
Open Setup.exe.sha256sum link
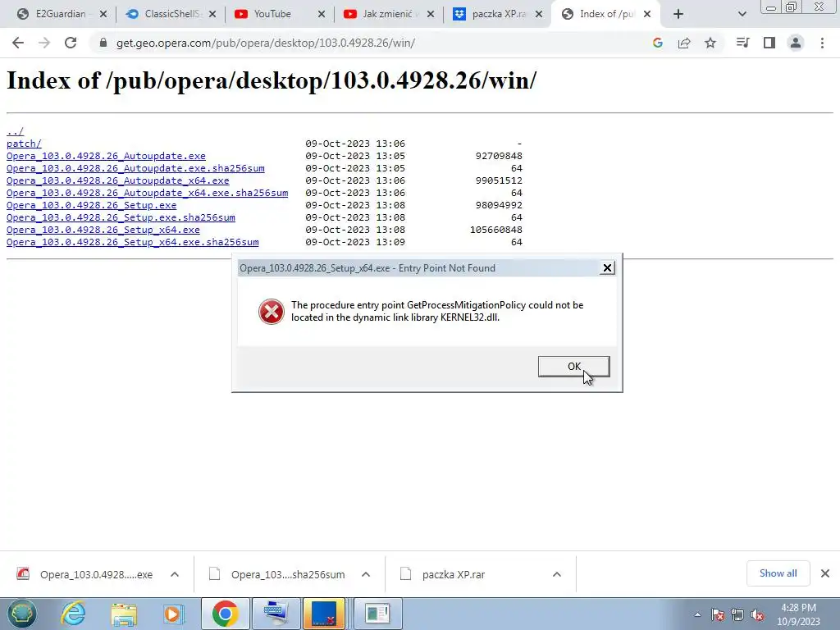(121, 217)
